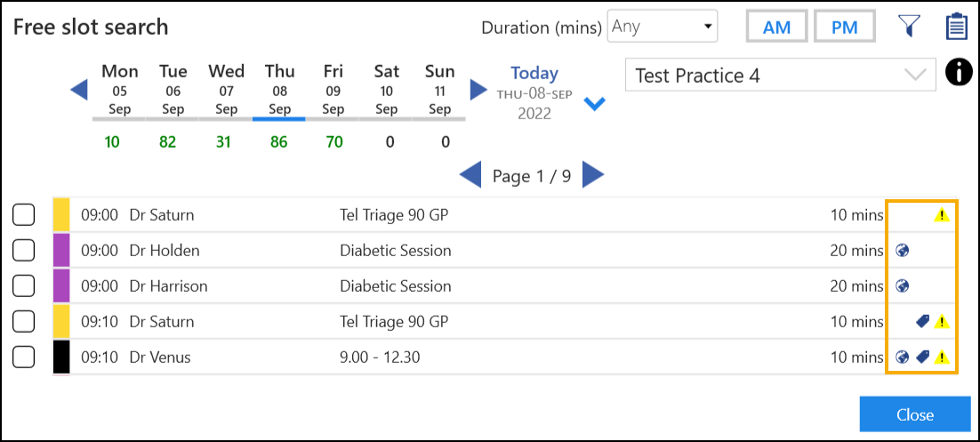980x442 pixels.
Task: Tick the checkbox for Dr Holden's 09:00 slot
Action: click(24, 251)
